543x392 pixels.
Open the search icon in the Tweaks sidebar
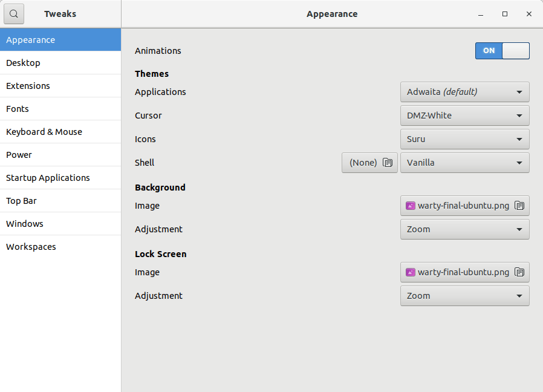pos(13,13)
